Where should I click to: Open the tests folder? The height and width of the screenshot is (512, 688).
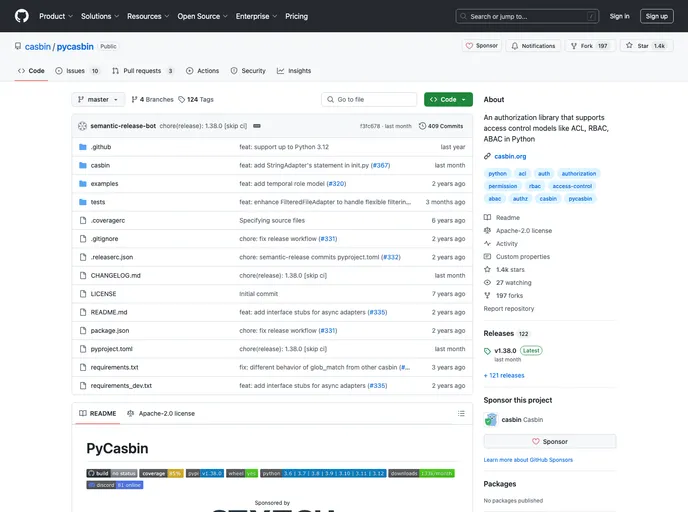click(98, 202)
